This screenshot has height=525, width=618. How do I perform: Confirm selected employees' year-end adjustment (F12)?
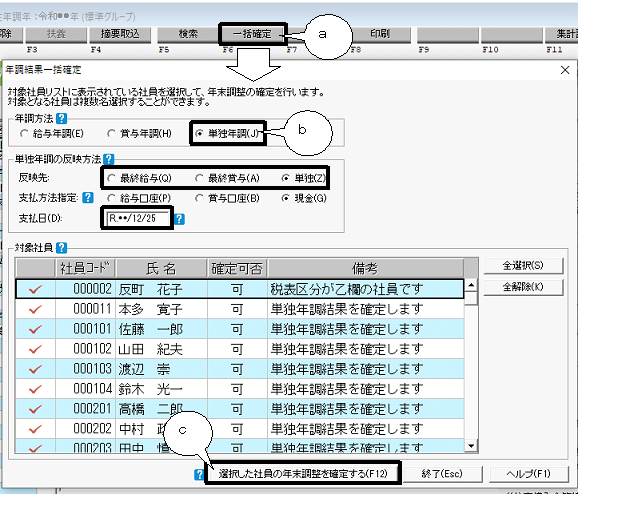(303, 473)
